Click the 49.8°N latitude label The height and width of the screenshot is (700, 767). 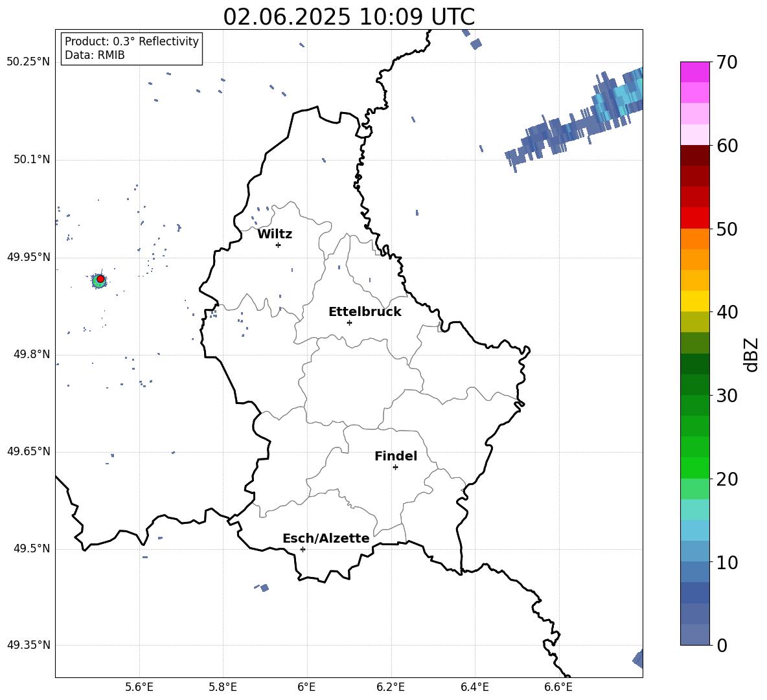click(x=32, y=354)
